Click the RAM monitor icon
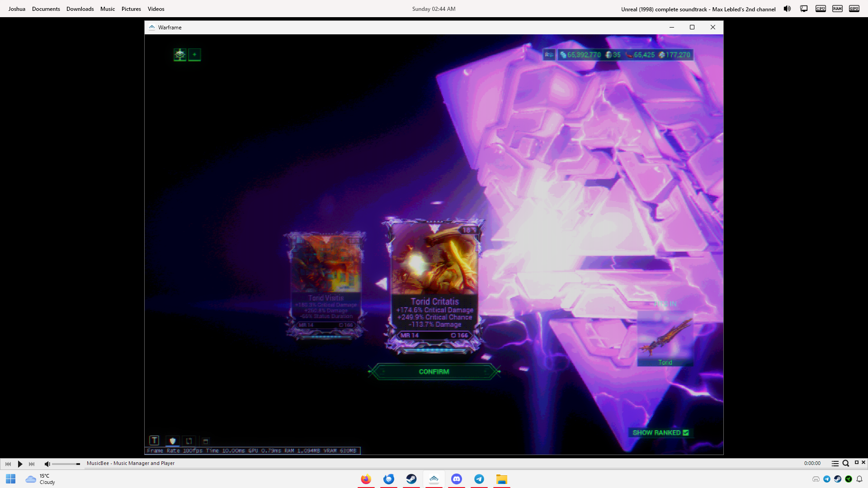This screenshot has width=868, height=488. click(x=837, y=9)
